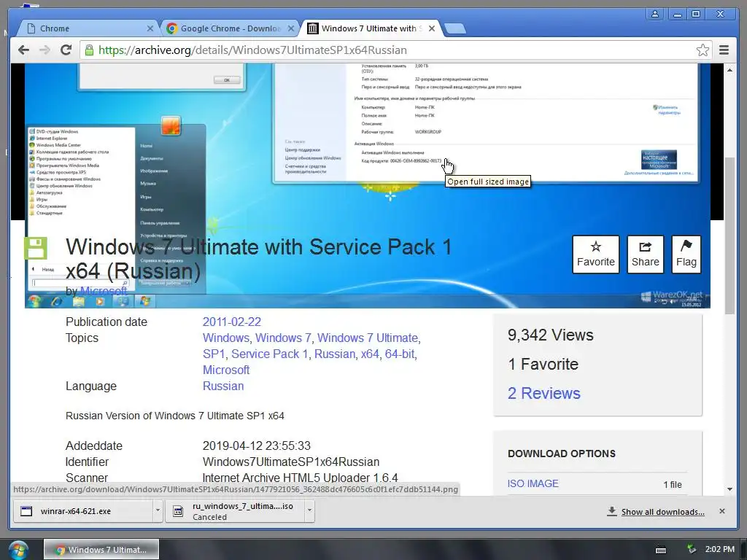Image resolution: width=747 pixels, height=560 pixels.
Task: Favorite this archive item
Action: 595,254
